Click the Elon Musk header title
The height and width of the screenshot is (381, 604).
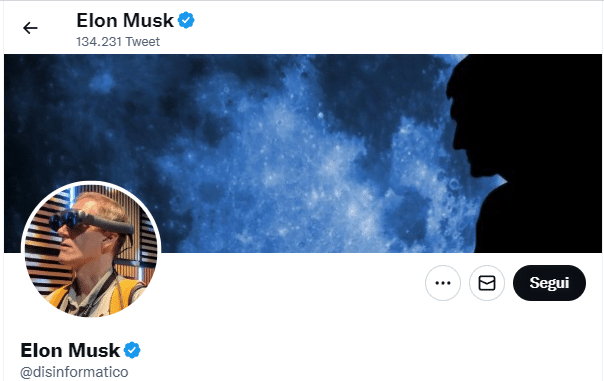tap(125, 20)
